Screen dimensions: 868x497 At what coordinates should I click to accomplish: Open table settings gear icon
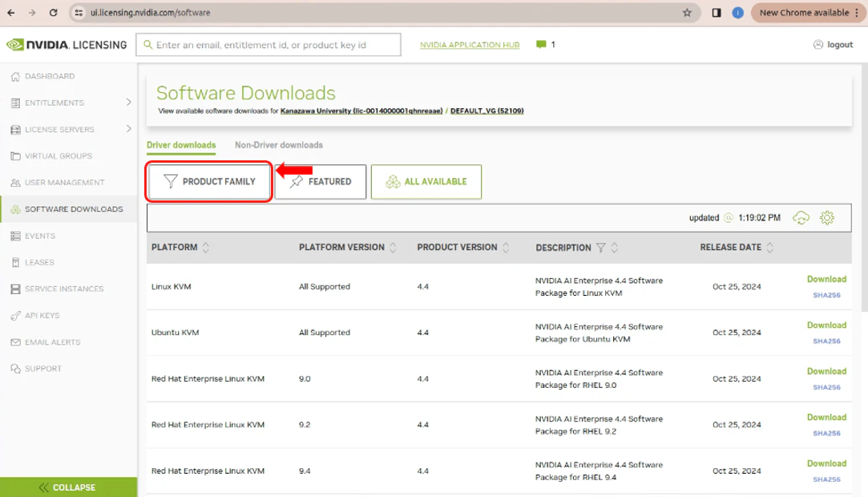pos(827,218)
